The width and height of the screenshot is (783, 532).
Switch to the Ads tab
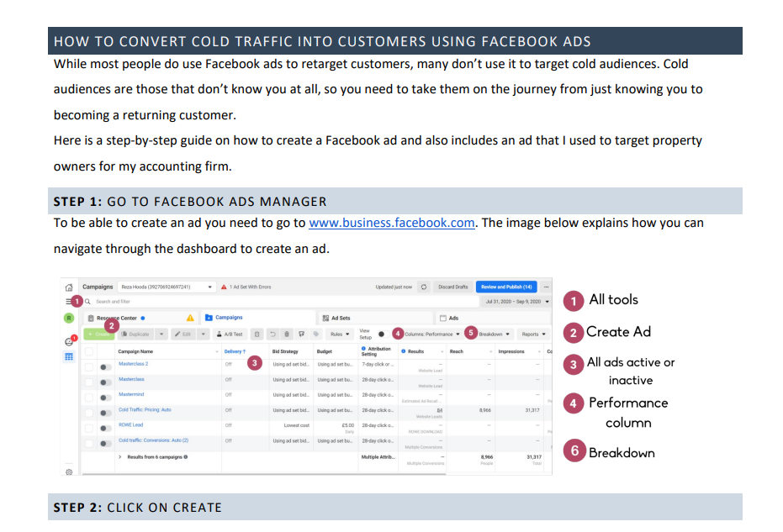click(492, 318)
